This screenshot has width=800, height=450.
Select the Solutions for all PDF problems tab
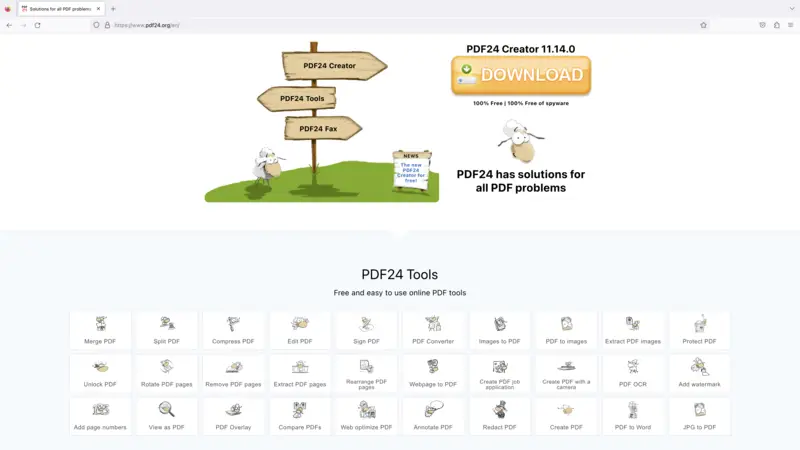[x=61, y=9]
